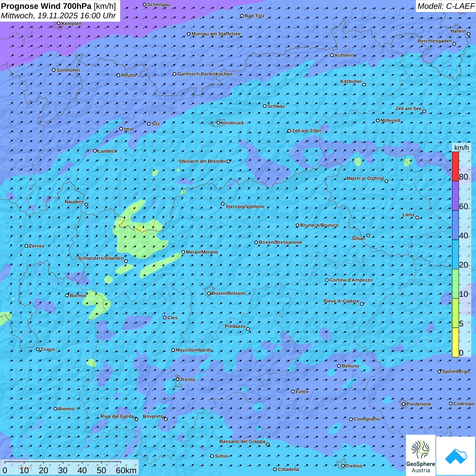The height and width of the screenshot is (476, 476).
Task: Click the 'Belluno' label
Action: [351, 366]
